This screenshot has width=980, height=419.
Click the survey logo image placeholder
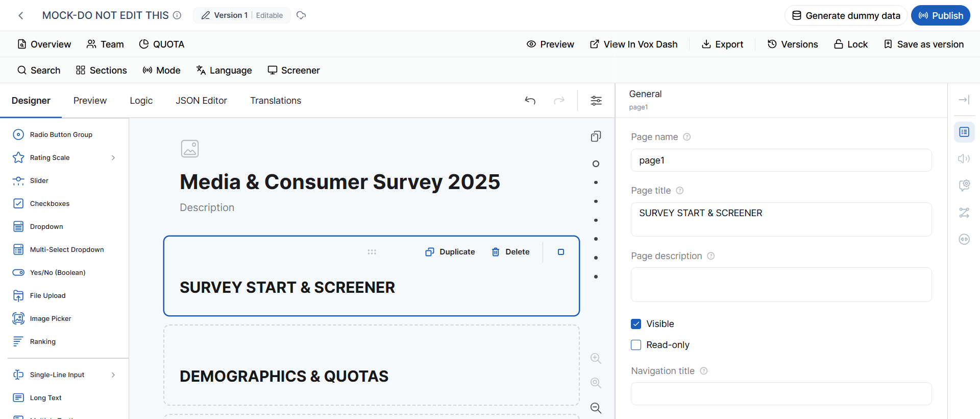[x=190, y=149]
